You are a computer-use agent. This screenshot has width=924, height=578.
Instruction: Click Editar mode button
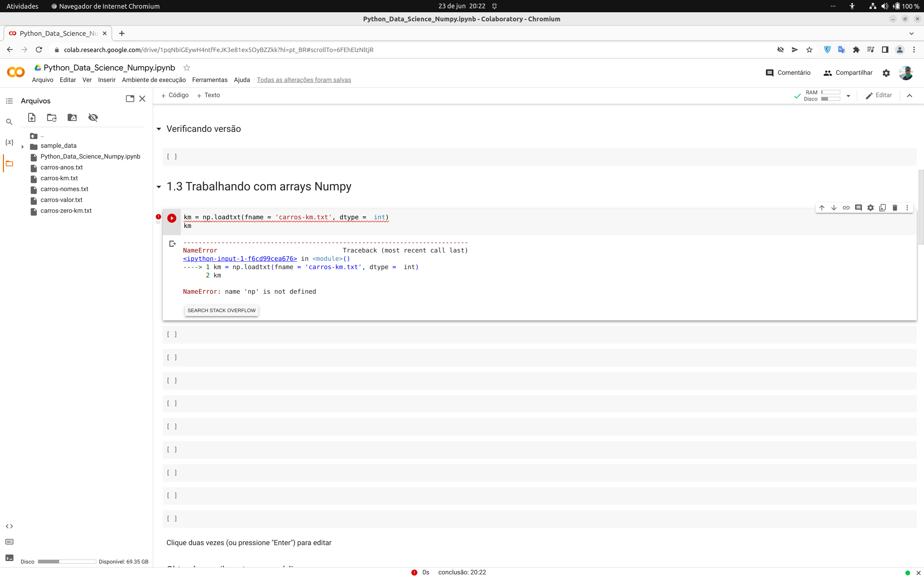coord(879,95)
